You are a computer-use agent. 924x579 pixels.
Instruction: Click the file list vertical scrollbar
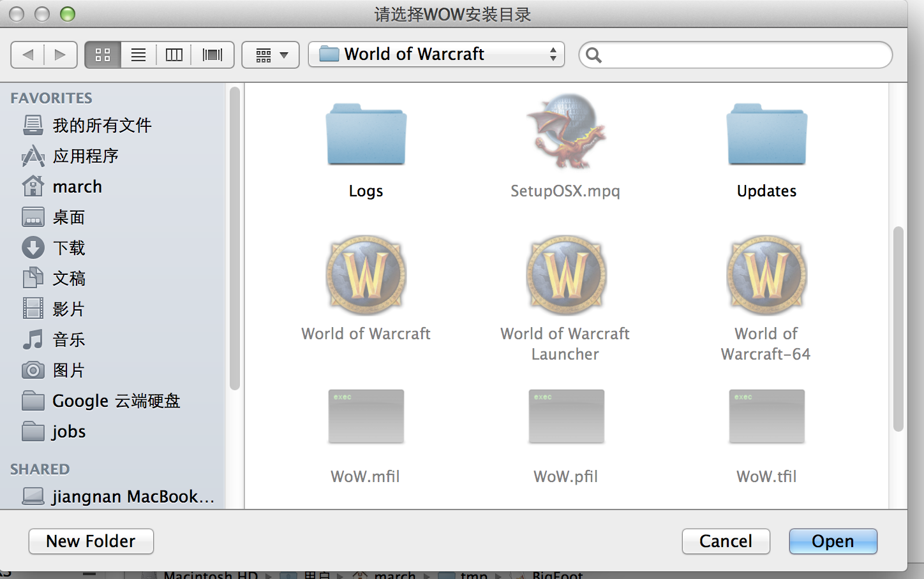coord(898,328)
